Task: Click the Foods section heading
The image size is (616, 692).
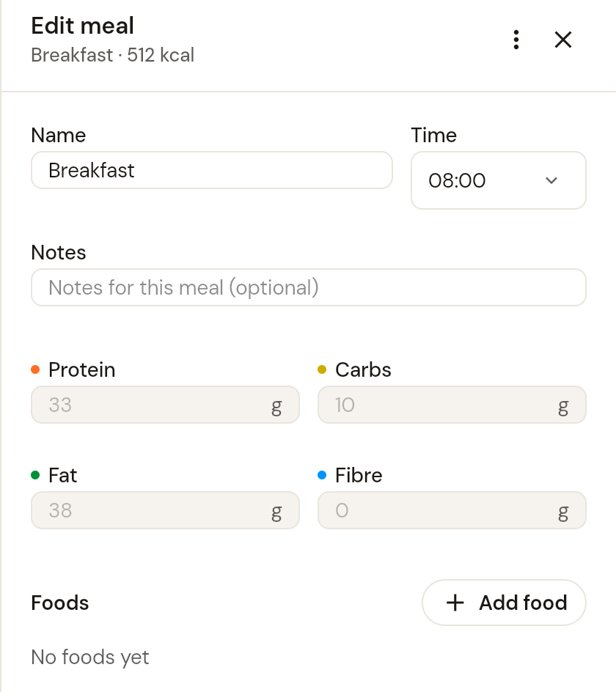Action: coord(60,603)
